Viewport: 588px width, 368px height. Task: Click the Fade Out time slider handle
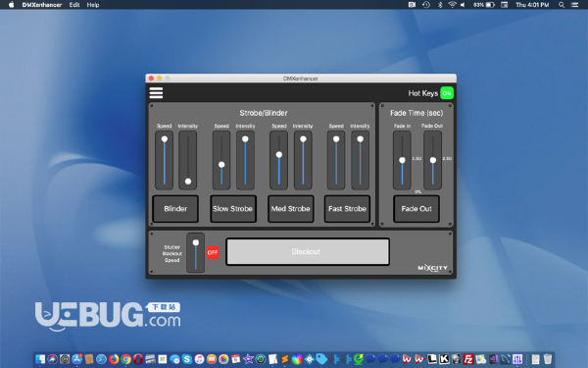(433, 160)
